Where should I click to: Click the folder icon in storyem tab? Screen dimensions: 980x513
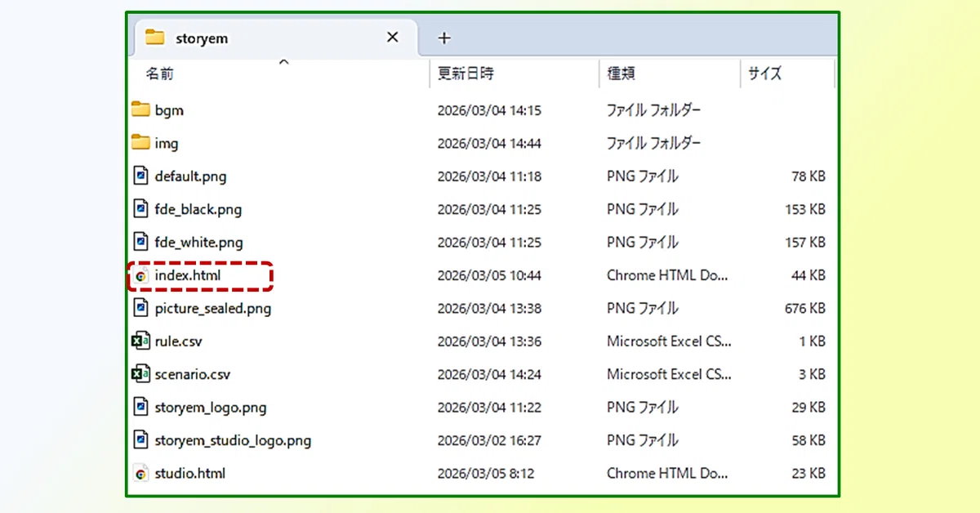coord(154,38)
